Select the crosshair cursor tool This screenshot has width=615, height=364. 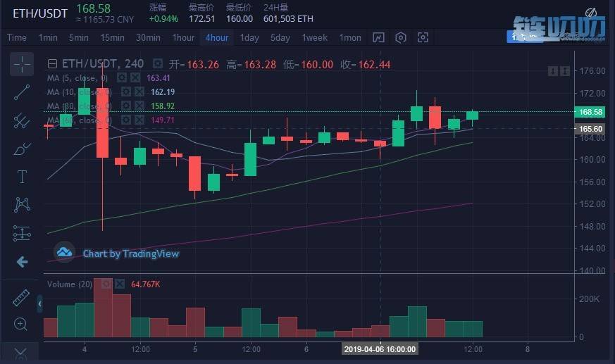(22, 64)
